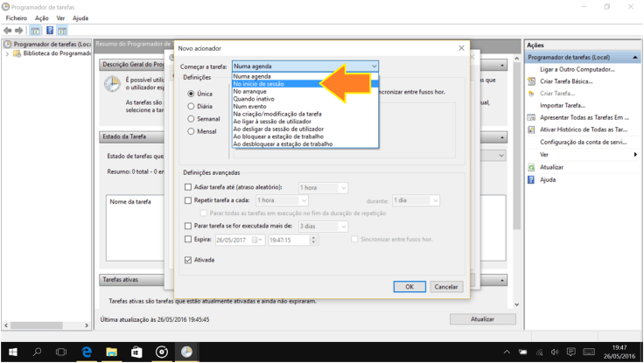Expand the Biblioteca do Programador tree node
Image resolution: width=644 pixels, height=363 pixels.
click(8, 53)
